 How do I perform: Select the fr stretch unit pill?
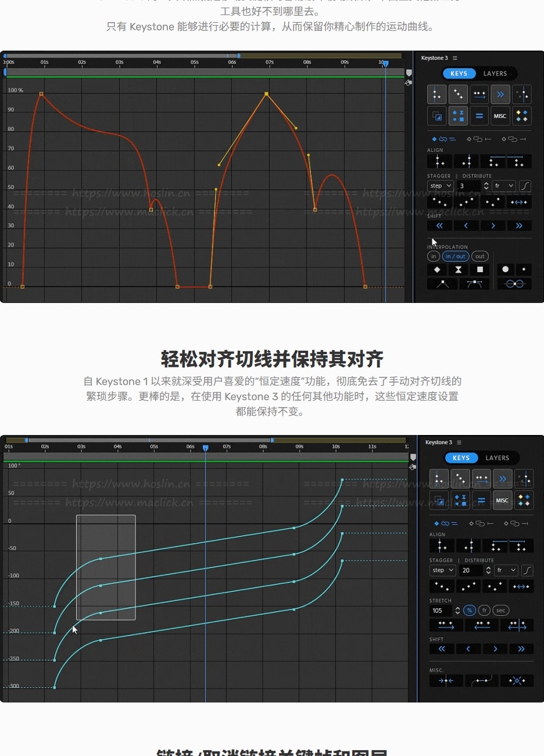click(484, 611)
